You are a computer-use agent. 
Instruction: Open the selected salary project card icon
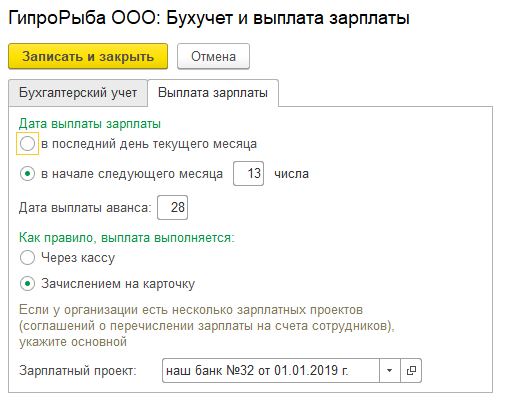tap(411, 370)
